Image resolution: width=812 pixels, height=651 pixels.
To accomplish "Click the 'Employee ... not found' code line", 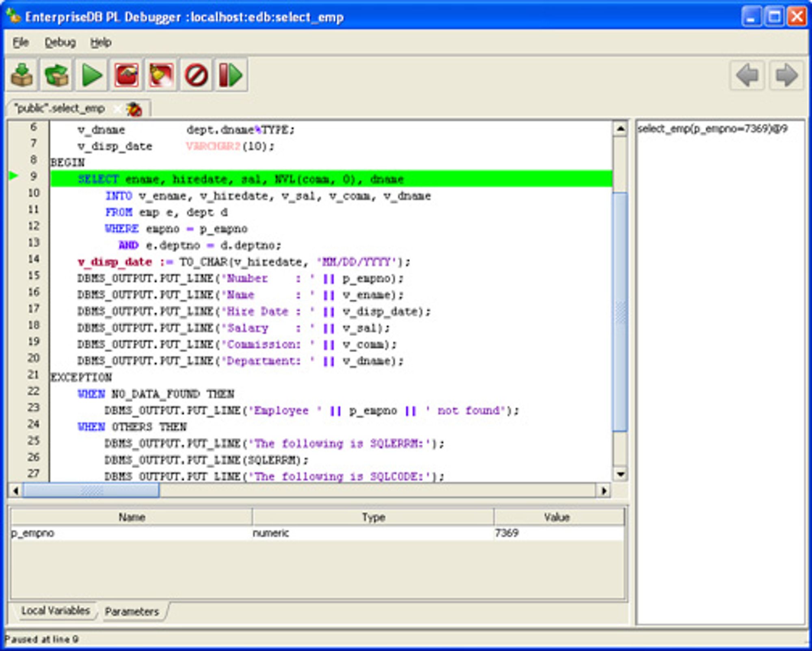I will [x=312, y=411].
